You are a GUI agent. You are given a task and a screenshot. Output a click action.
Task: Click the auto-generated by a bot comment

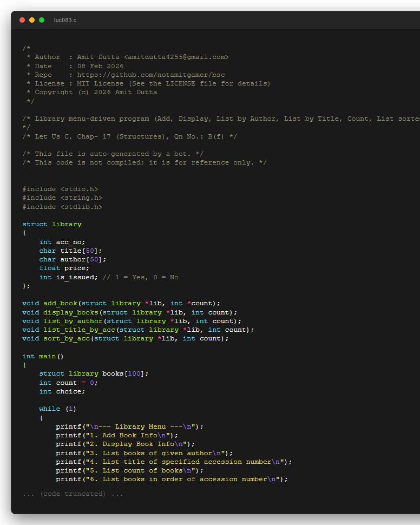(x=113, y=154)
